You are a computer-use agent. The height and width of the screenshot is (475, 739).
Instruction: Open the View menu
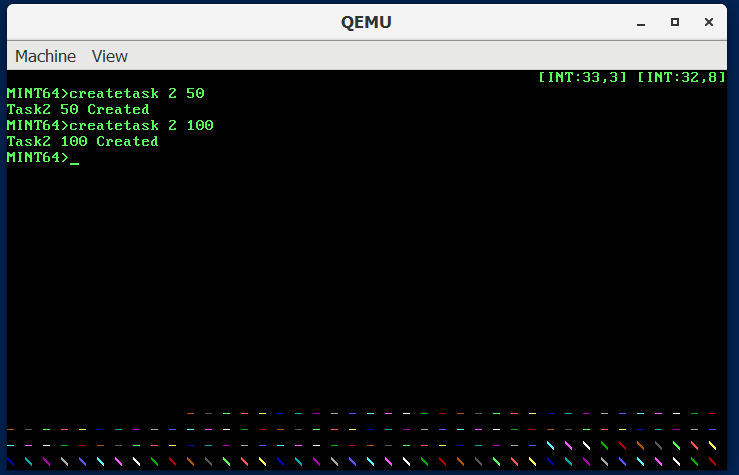(110, 56)
